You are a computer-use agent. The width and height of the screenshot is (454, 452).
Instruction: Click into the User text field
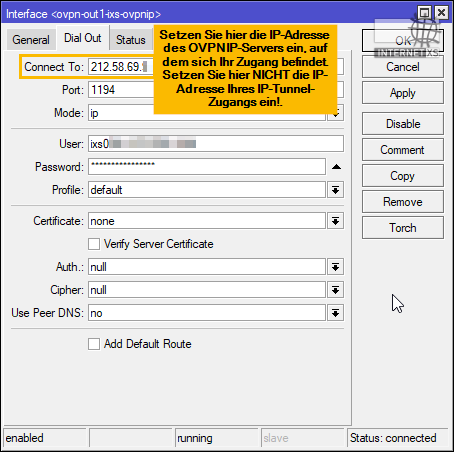[x=216, y=144]
